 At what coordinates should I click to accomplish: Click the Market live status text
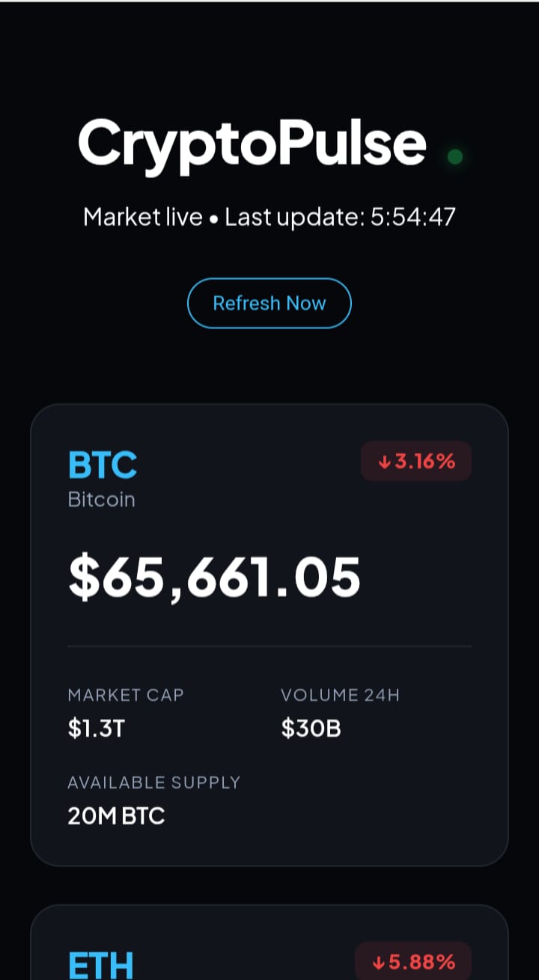pos(142,217)
